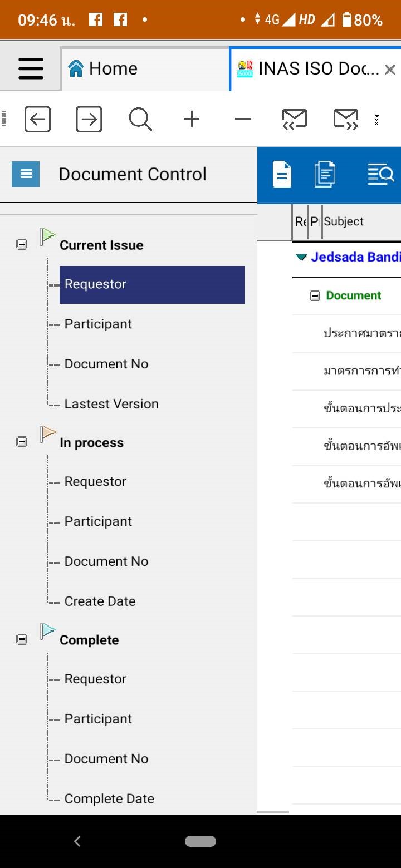Click the back arrow navigation icon
Image resolution: width=401 pixels, height=868 pixels.
(37, 119)
